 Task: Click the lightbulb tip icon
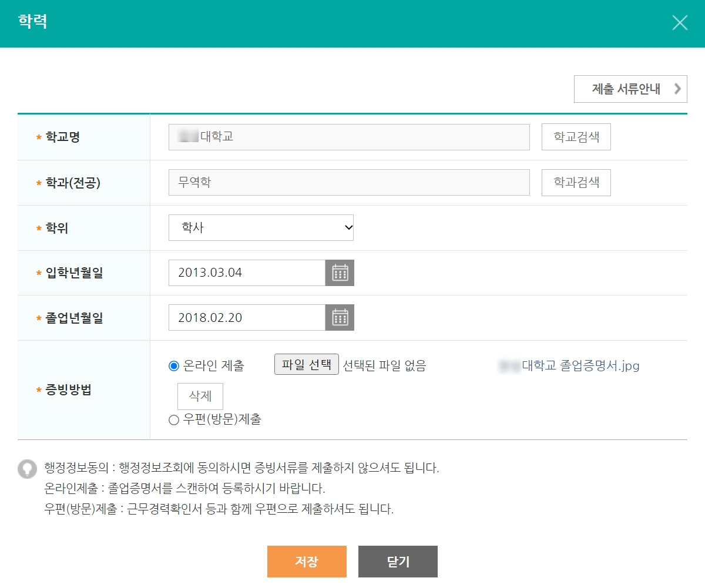point(27,469)
